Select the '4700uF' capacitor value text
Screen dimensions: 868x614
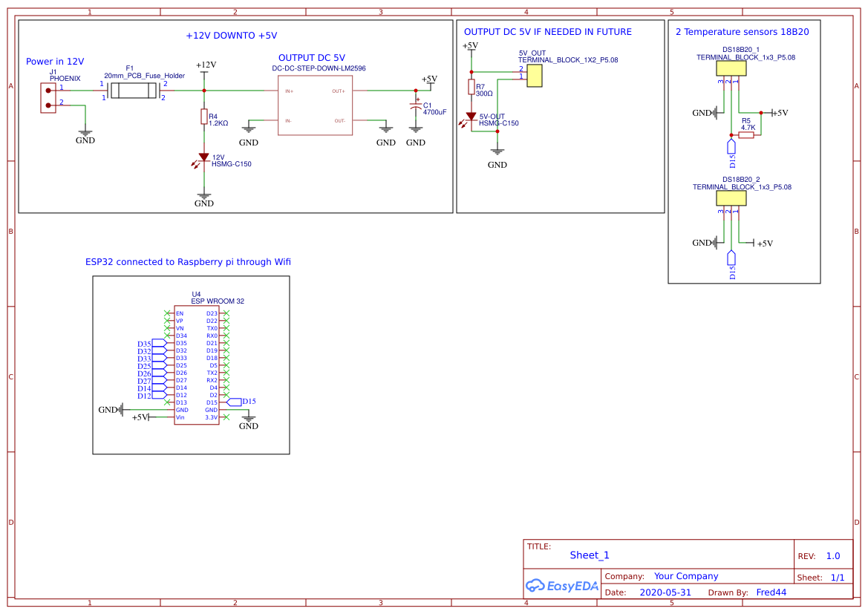pos(434,112)
